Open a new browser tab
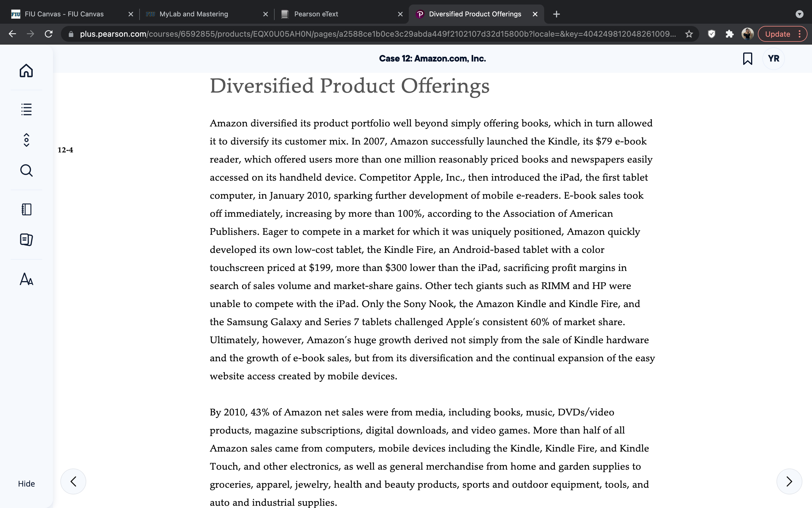 click(556, 14)
